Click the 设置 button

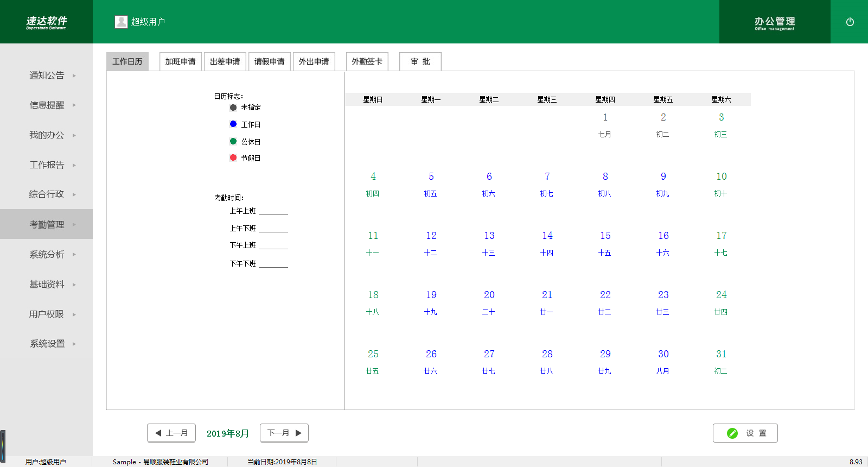click(745, 433)
